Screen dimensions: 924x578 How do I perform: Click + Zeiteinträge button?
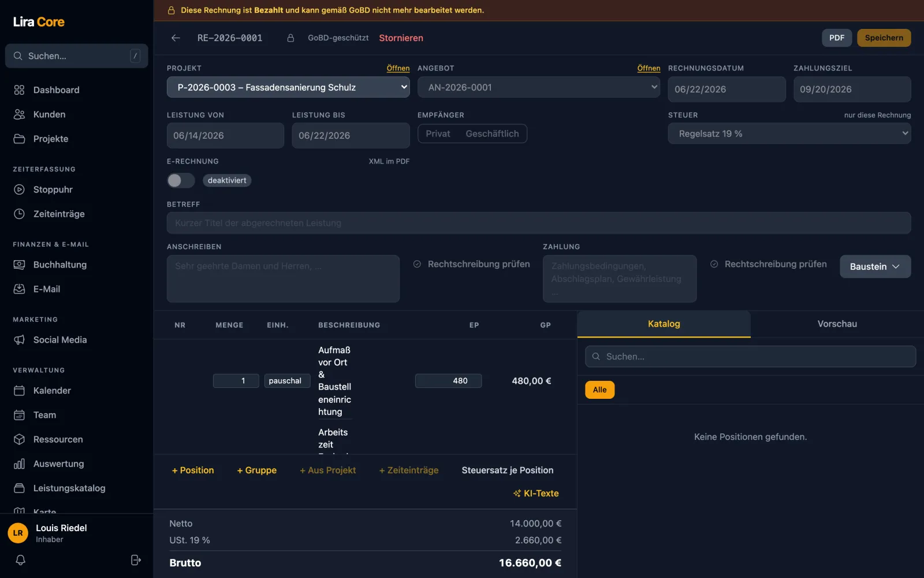pyautogui.click(x=409, y=470)
